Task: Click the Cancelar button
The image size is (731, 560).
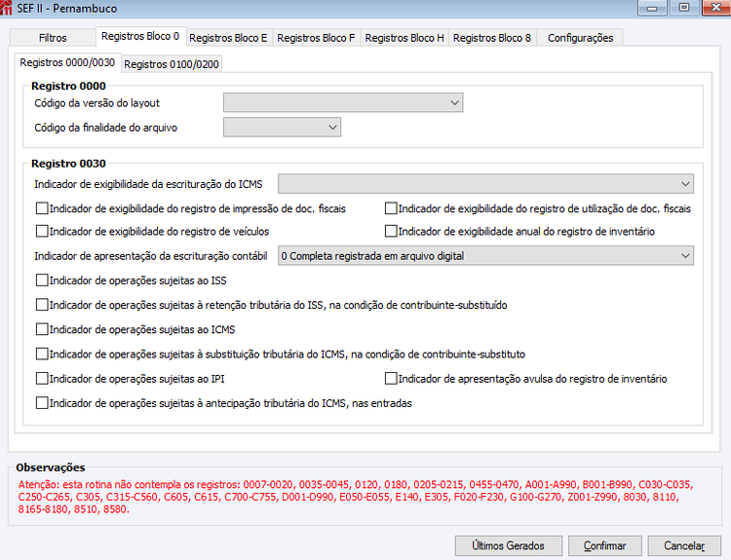Action: pos(684,545)
